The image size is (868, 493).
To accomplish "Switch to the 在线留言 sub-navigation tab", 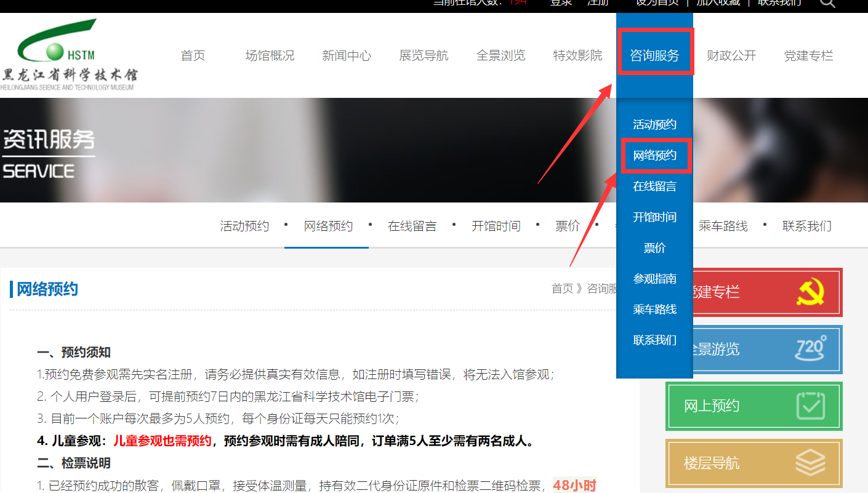I will [x=412, y=226].
